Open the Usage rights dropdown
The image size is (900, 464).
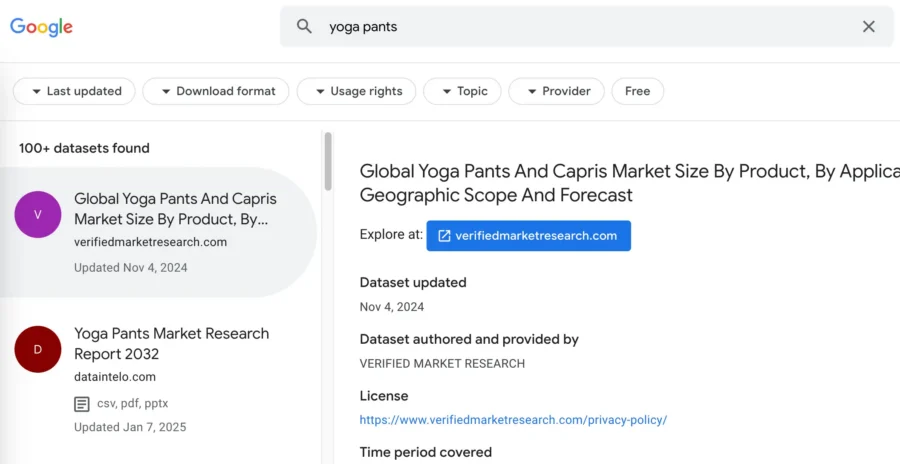355,91
